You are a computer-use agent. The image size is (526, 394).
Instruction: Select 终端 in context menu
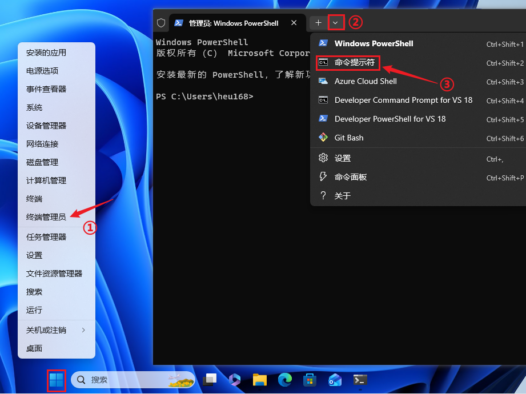56,199
